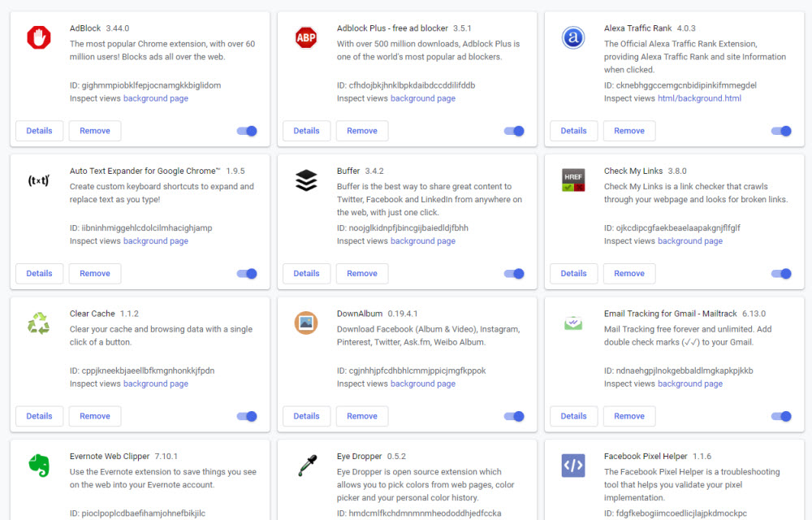
Task: Open Details for Mailtrack
Action: click(574, 416)
